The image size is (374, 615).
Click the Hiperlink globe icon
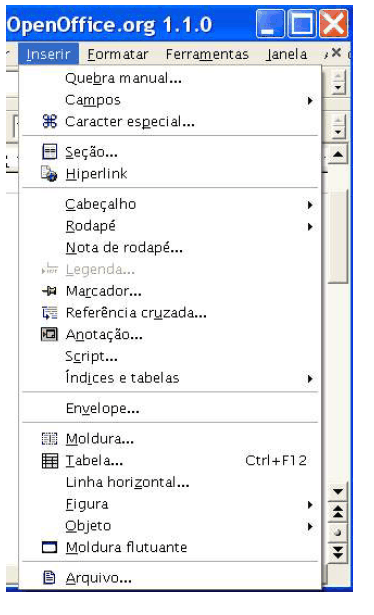tap(49, 173)
